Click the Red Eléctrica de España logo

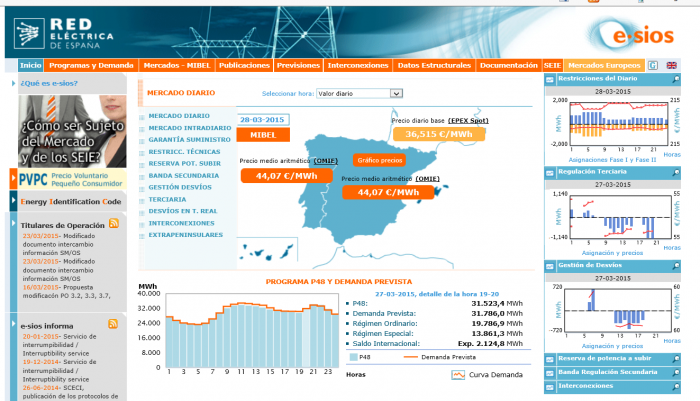point(63,33)
